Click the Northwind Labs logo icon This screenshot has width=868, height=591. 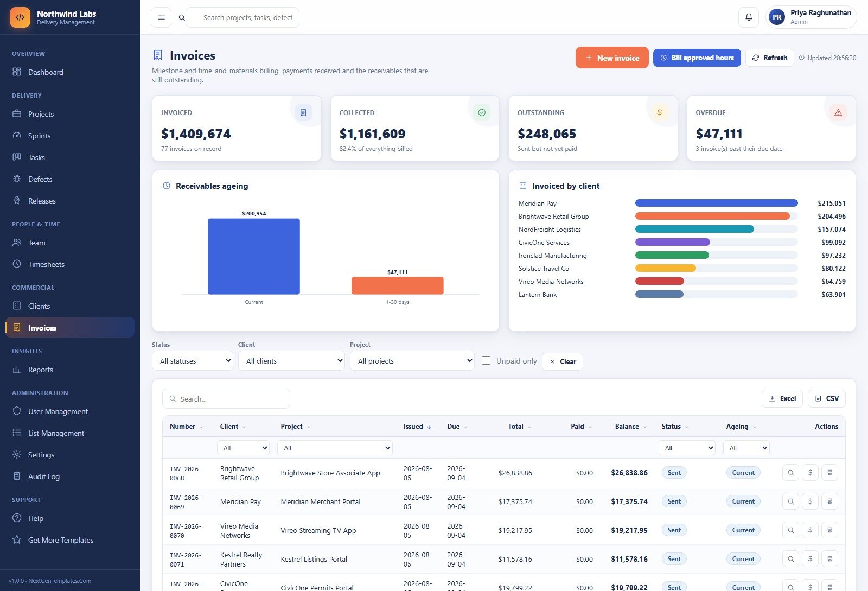tap(20, 17)
